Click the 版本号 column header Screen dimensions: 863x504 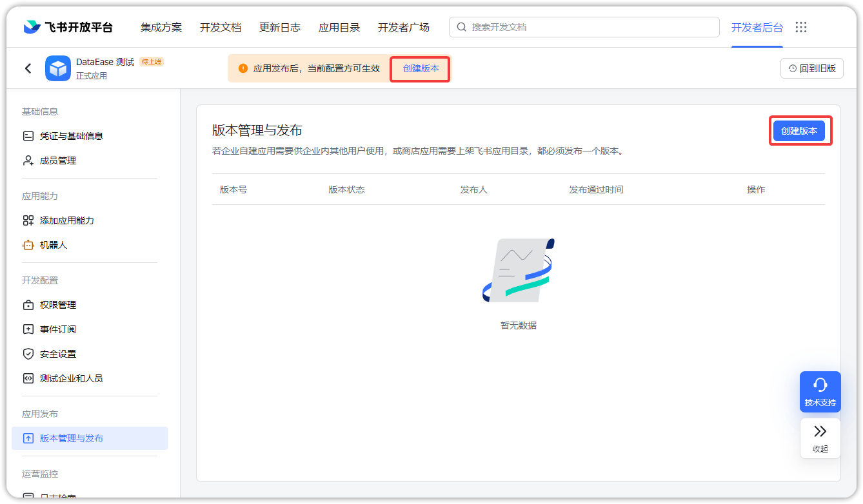[233, 189]
